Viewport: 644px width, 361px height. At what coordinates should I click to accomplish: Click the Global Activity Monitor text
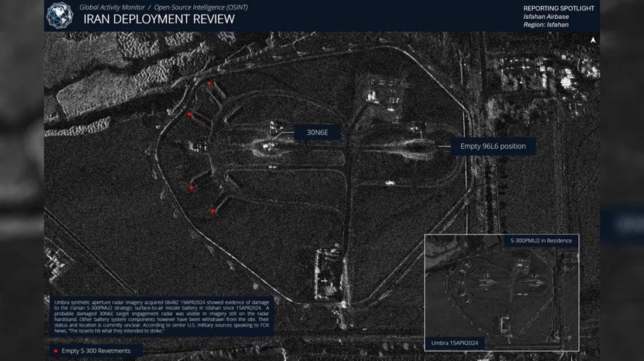coord(112,7)
